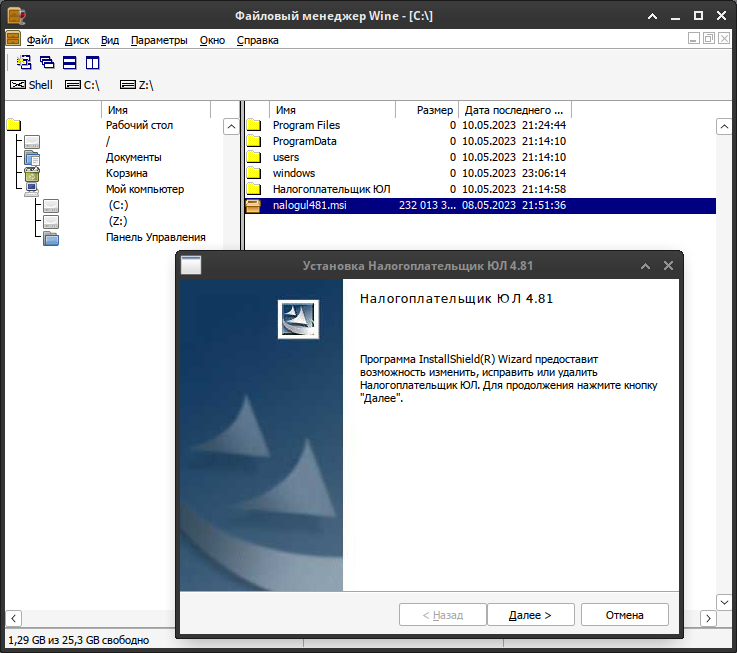Open the Файл menu

(x=39, y=40)
